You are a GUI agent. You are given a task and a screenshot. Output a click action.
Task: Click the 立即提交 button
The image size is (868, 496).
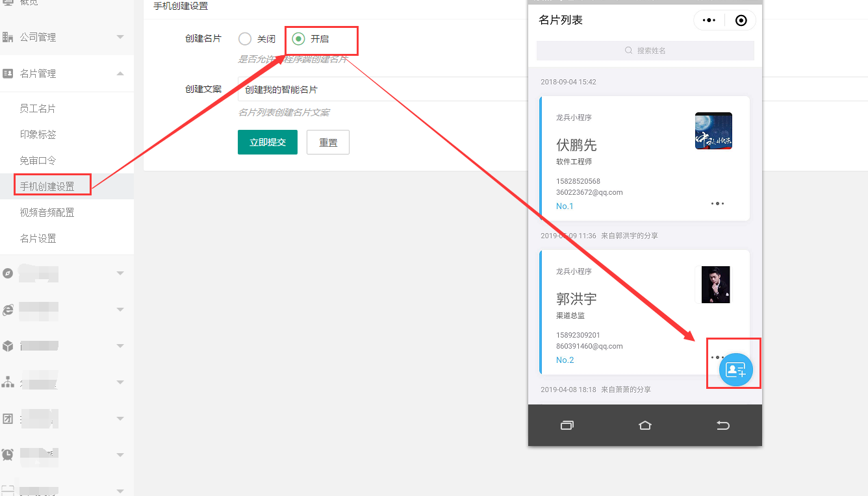[267, 142]
